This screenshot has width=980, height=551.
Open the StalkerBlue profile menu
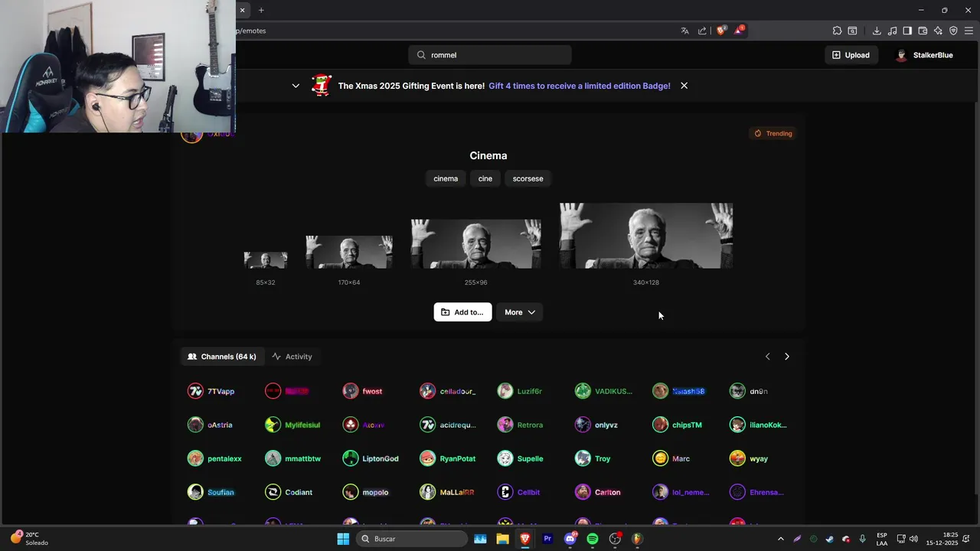point(924,55)
